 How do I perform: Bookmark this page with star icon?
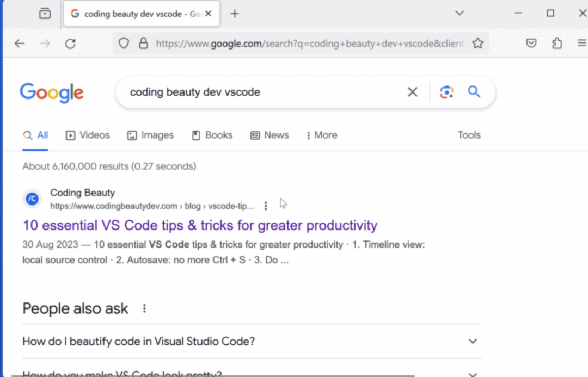pos(478,44)
